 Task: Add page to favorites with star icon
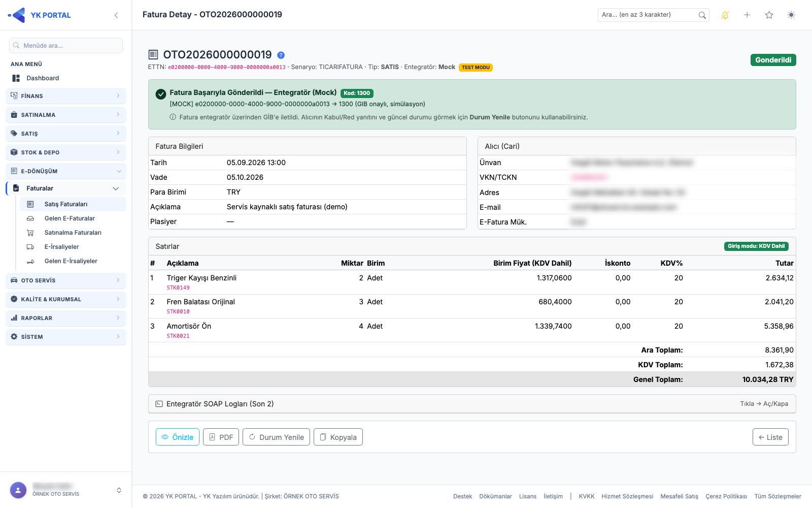point(769,15)
